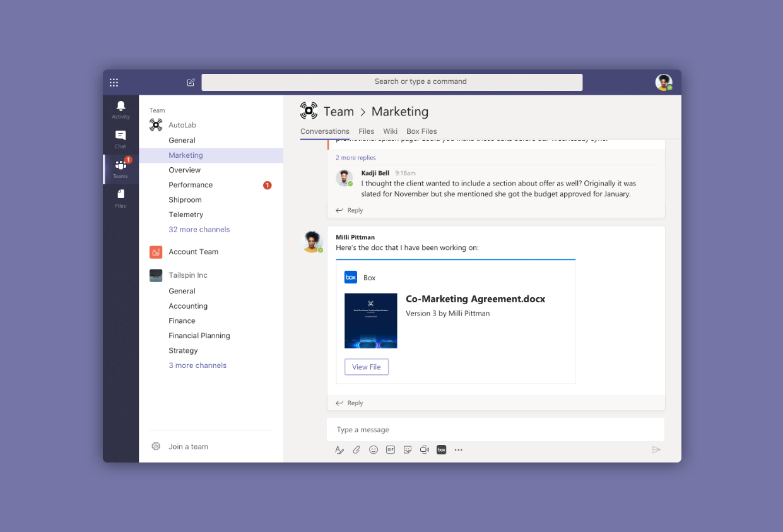Attach a file with the paperclip

[356, 449]
